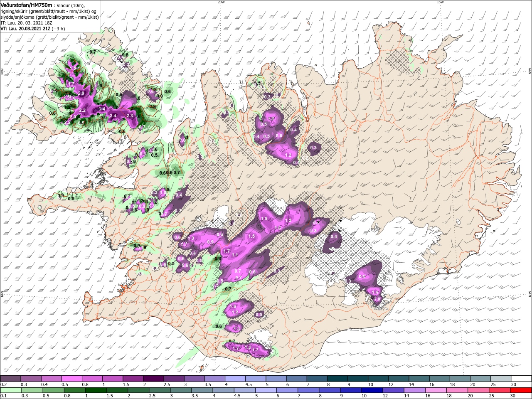Click the 'IT: Lau. 20. 03. 2021 18Z' initial time line
532x399 pixels.
point(27,23)
